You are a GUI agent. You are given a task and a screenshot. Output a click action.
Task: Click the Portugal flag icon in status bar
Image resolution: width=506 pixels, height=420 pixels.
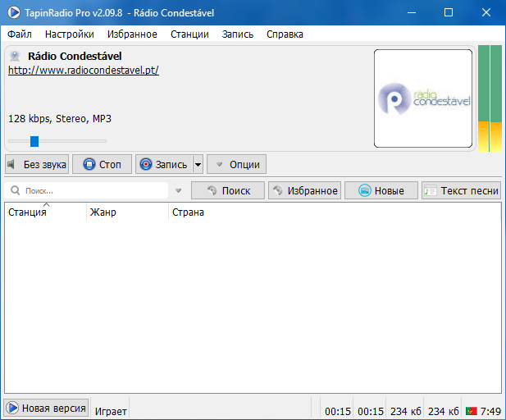point(472,410)
